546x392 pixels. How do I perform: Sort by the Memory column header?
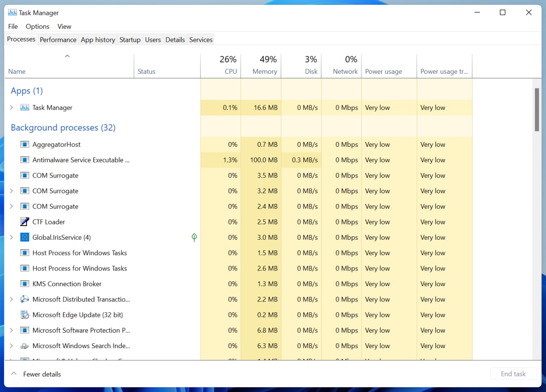point(261,66)
